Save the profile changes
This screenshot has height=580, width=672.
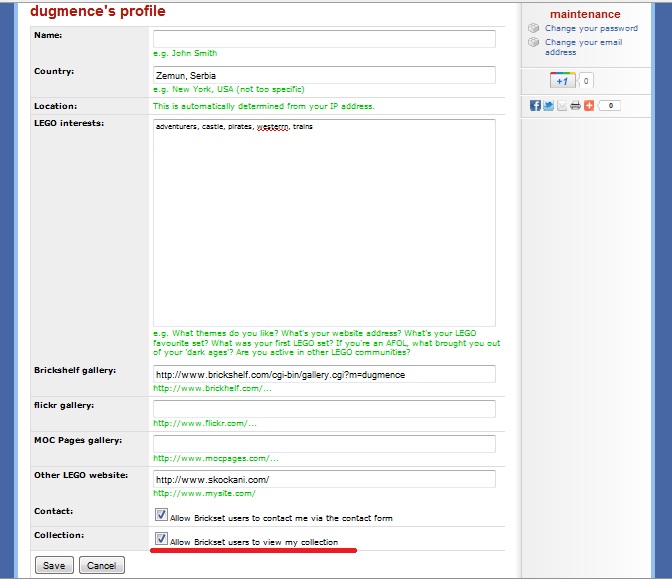click(x=54, y=565)
